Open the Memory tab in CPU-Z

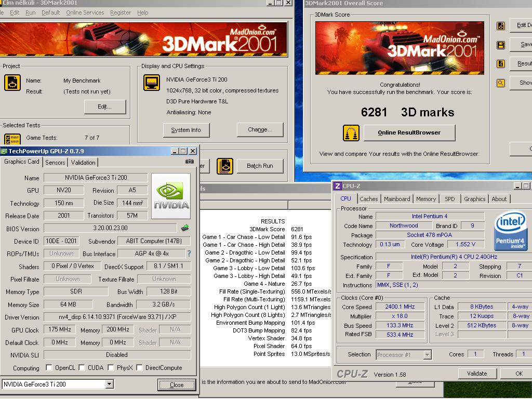[x=426, y=199]
